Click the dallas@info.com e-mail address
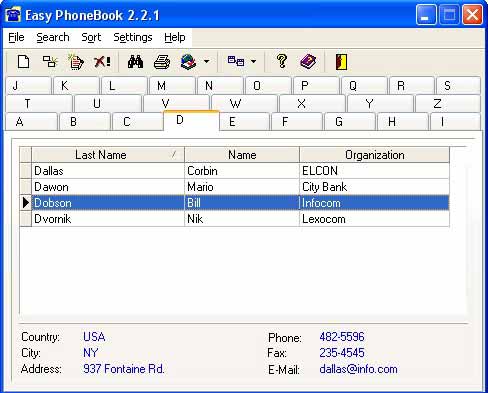The width and height of the screenshot is (488, 393). [358, 369]
